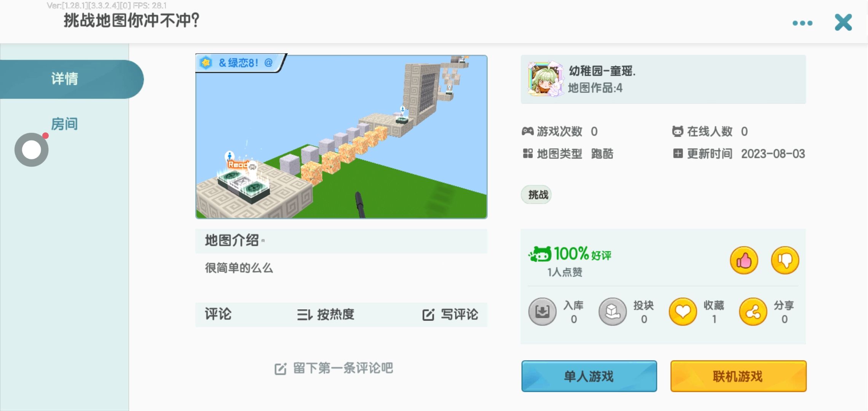Tap the floating circular recorder button
Viewport: 868px width, 411px height.
pos(32,150)
